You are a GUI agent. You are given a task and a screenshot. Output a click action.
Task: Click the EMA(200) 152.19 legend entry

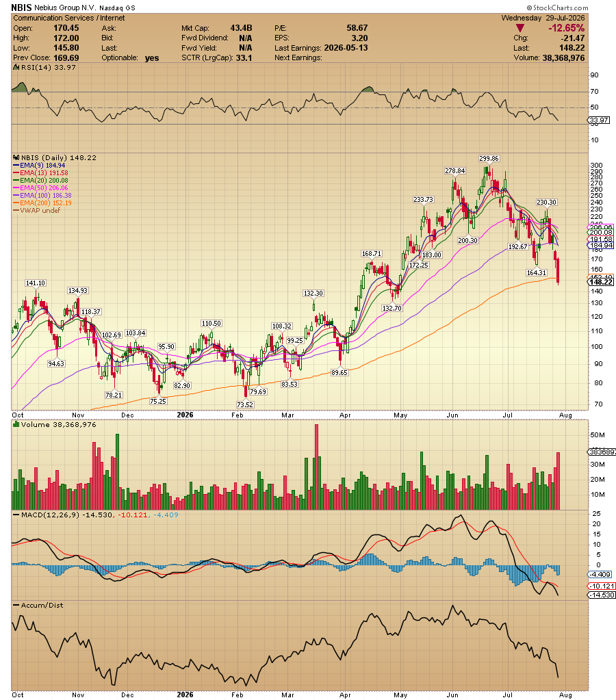[x=42, y=203]
